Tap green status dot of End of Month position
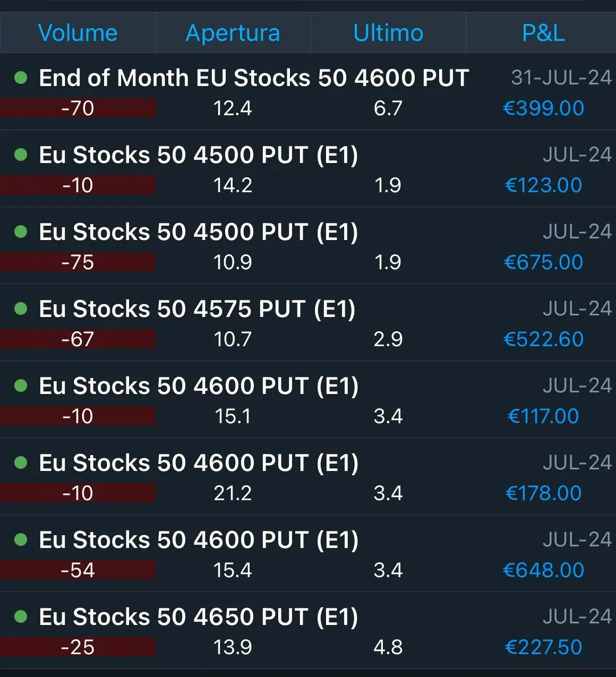Viewport: 616px width, 677px height. tap(21, 78)
